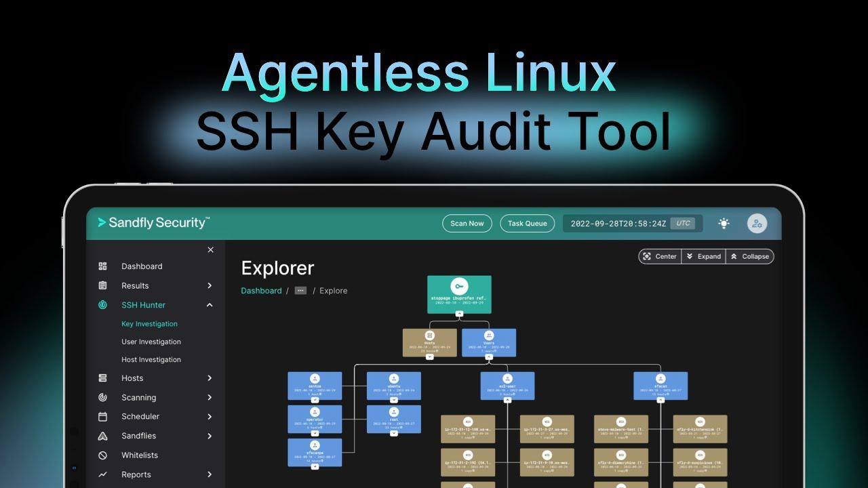Click Center to recenter the graph

pos(659,256)
